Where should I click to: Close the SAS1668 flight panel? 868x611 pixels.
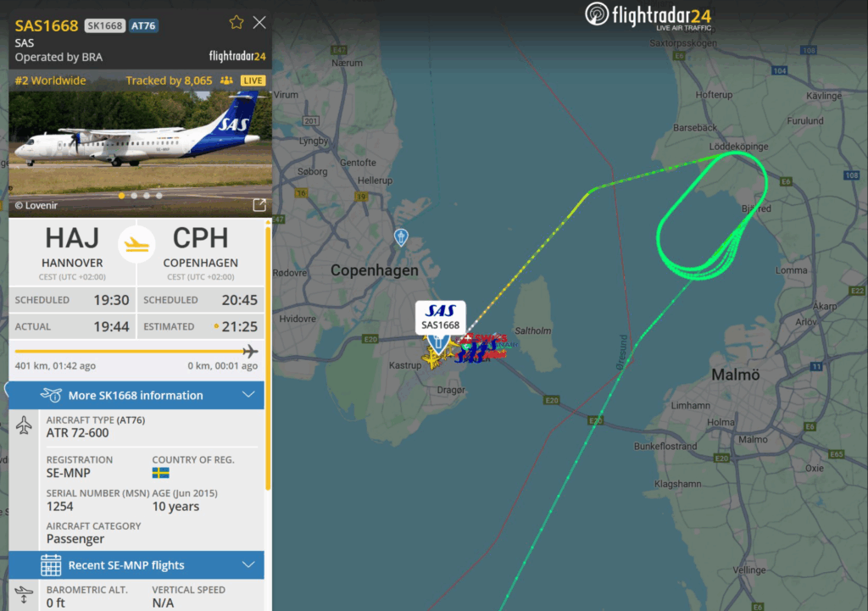(x=259, y=23)
